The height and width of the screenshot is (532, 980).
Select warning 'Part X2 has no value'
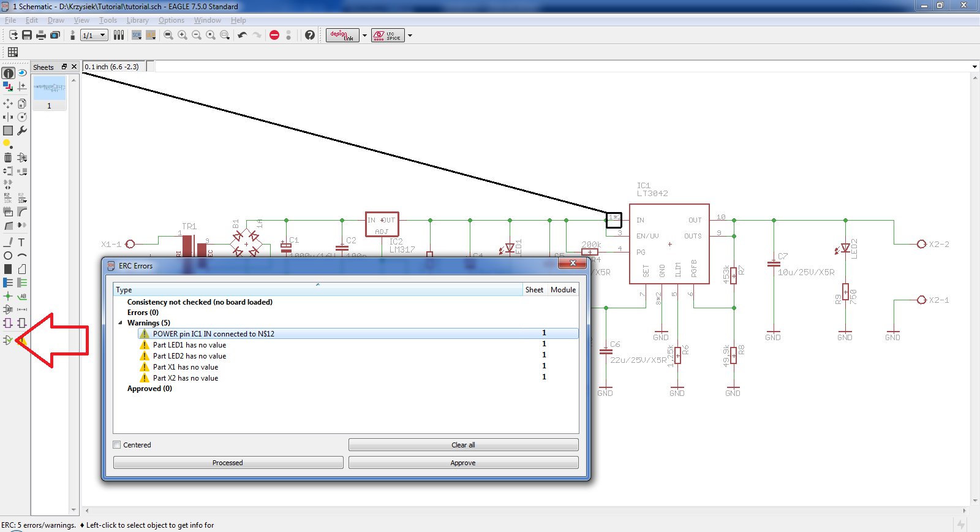(186, 378)
